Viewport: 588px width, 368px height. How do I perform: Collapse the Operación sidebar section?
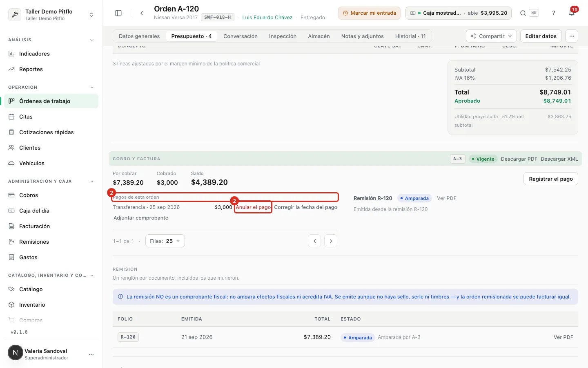pyautogui.click(x=92, y=88)
